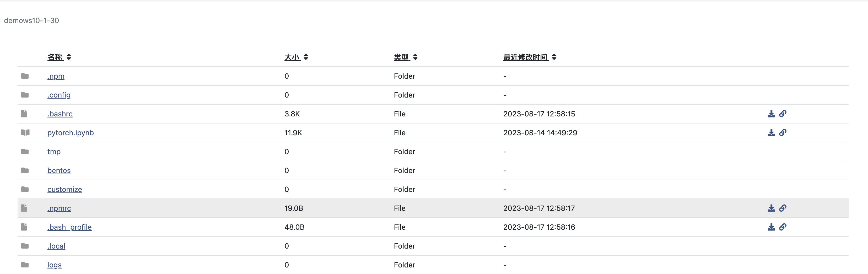The height and width of the screenshot is (274, 868).
Task: Open the bentos folder
Action: (59, 170)
